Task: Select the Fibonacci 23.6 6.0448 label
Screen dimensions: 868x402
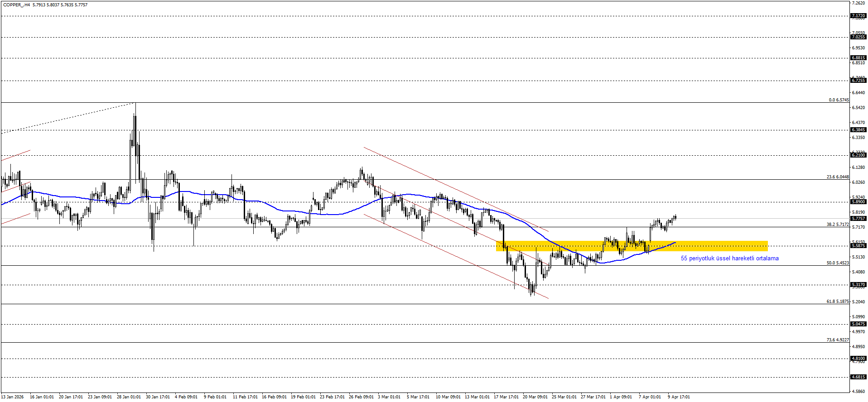Action: point(837,177)
